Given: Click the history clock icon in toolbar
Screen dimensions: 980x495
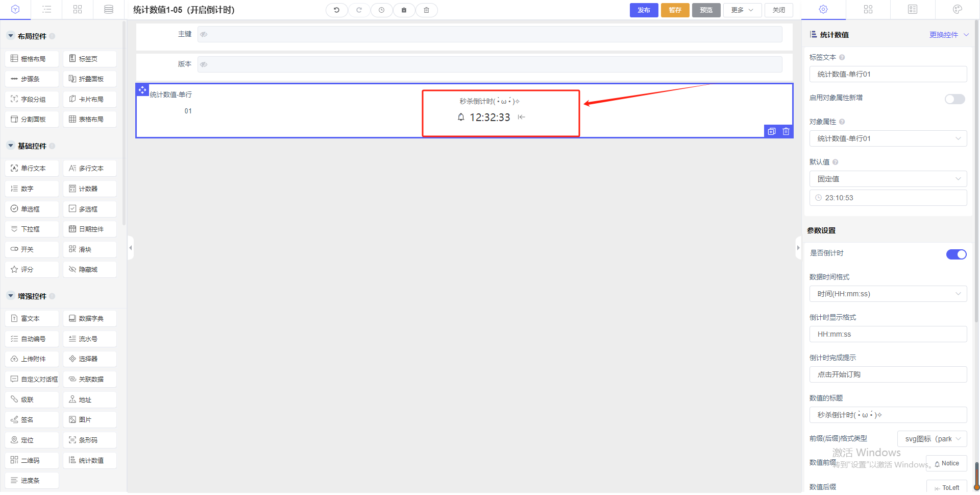Looking at the screenshot, I should (381, 10).
